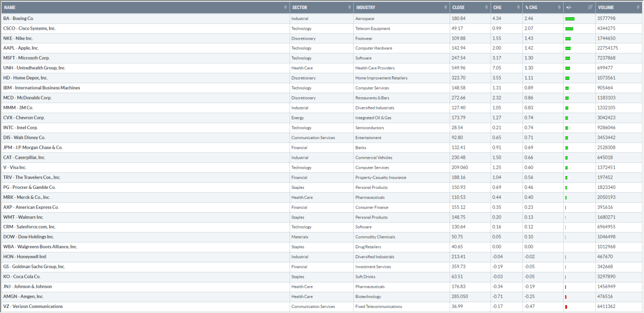This screenshot has height=313, width=644.
Task: Click the sort arrows in NAME column header
Action: (286, 7)
